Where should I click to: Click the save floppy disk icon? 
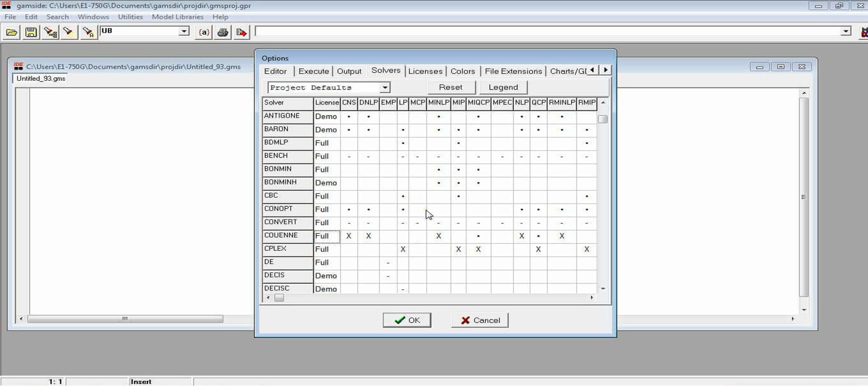point(31,32)
